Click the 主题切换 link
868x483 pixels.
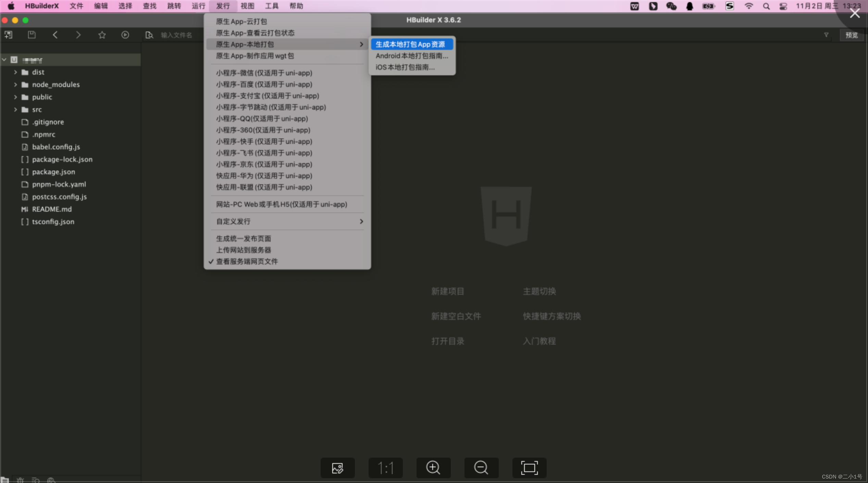pyautogui.click(x=539, y=291)
